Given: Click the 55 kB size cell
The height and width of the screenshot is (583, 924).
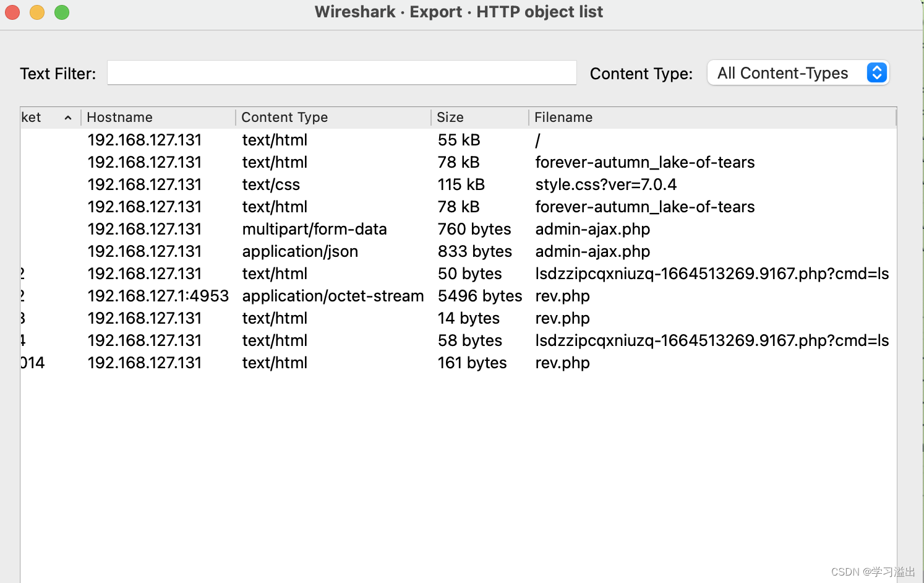Looking at the screenshot, I should (x=459, y=140).
